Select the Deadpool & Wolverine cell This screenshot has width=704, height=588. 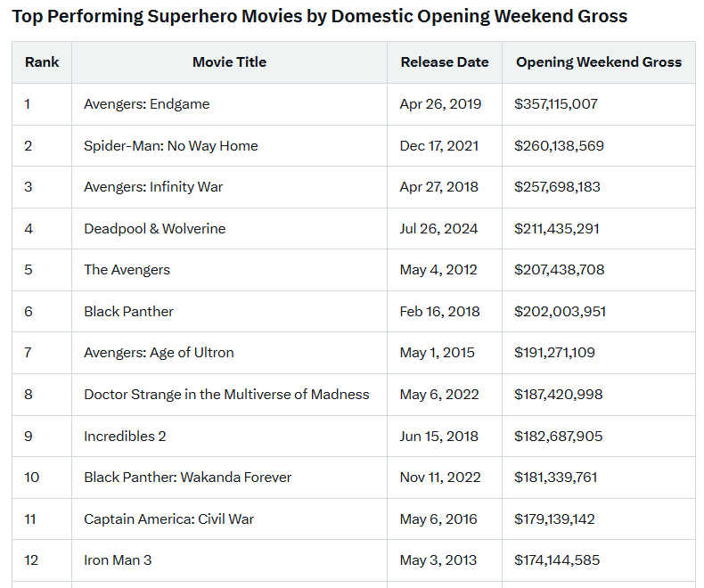(155, 229)
